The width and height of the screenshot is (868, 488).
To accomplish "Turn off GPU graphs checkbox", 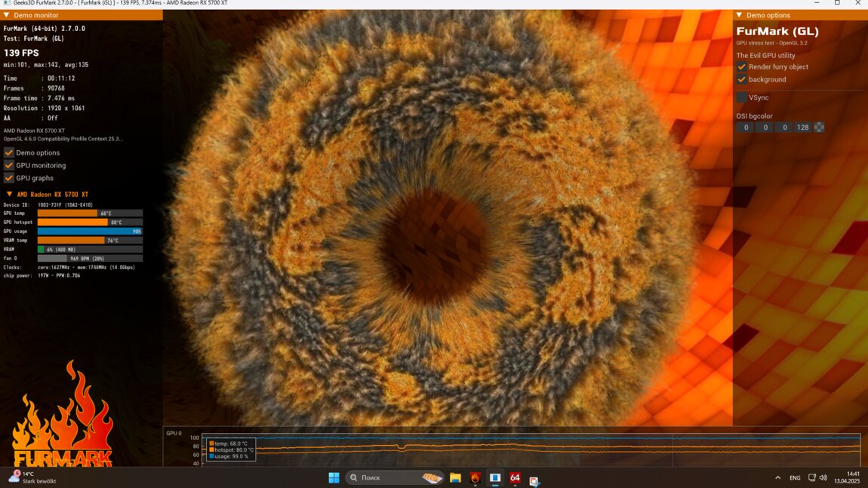I will pyautogui.click(x=9, y=178).
